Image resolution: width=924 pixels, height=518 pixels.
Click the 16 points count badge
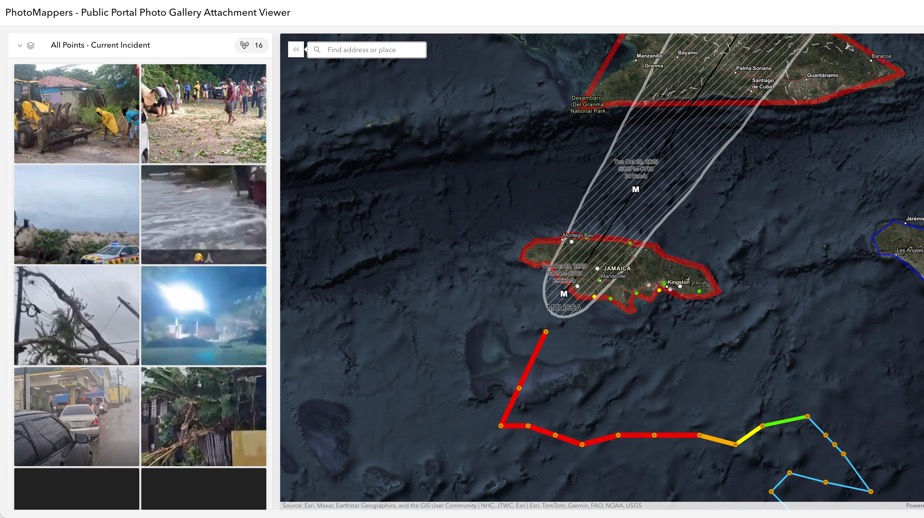tap(252, 45)
